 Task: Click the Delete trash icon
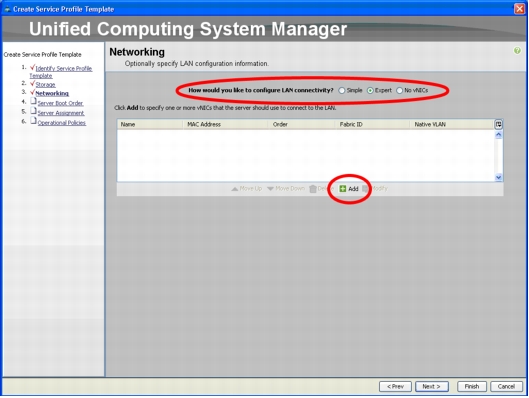pyautogui.click(x=313, y=189)
